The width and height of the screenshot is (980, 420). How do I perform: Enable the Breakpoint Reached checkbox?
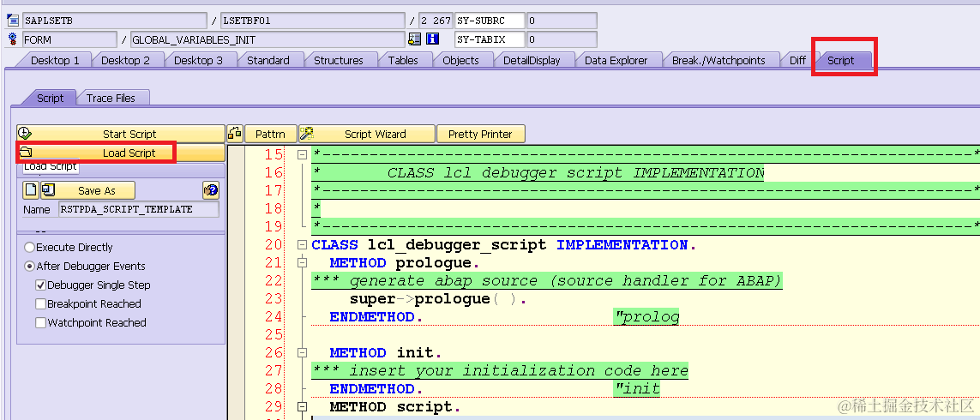[40, 304]
